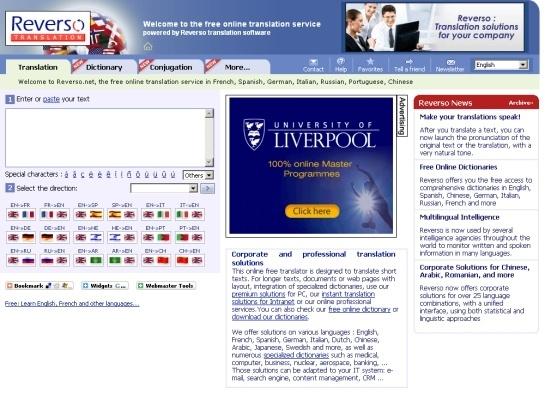The width and height of the screenshot is (545, 410).
Task: Choose the EN->HE flag pair
Action: [88, 237]
